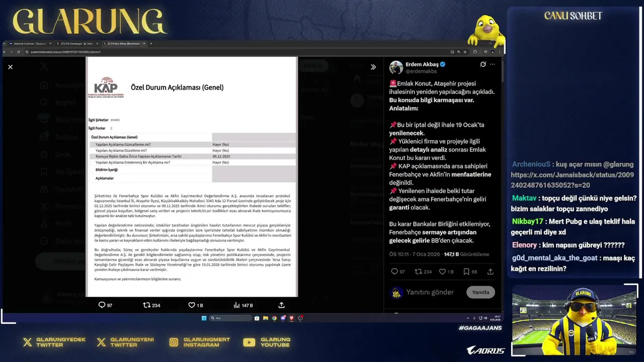Retweet icon with 234 below the photo

(x=151, y=305)
